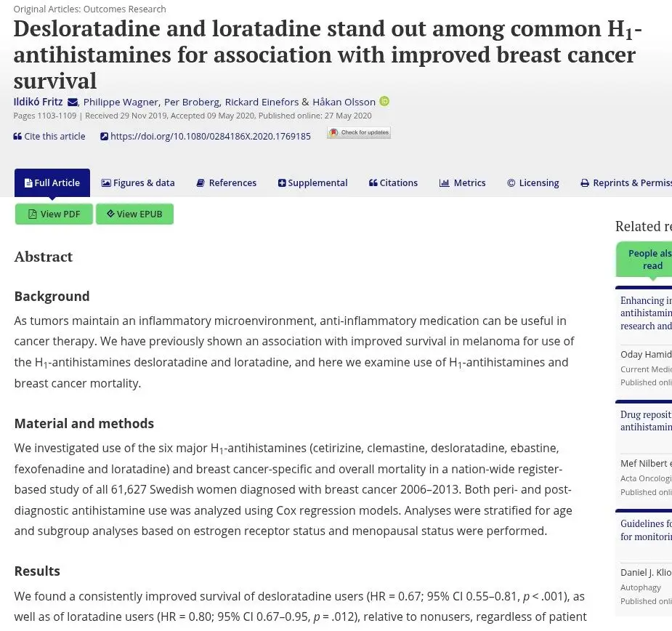Click the Reprints printer icon

585,183
